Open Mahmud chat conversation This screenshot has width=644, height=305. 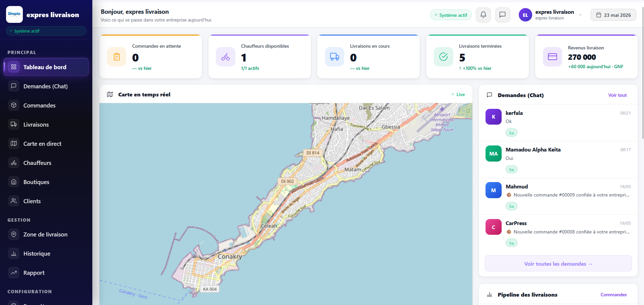click(x=558, y=196)
